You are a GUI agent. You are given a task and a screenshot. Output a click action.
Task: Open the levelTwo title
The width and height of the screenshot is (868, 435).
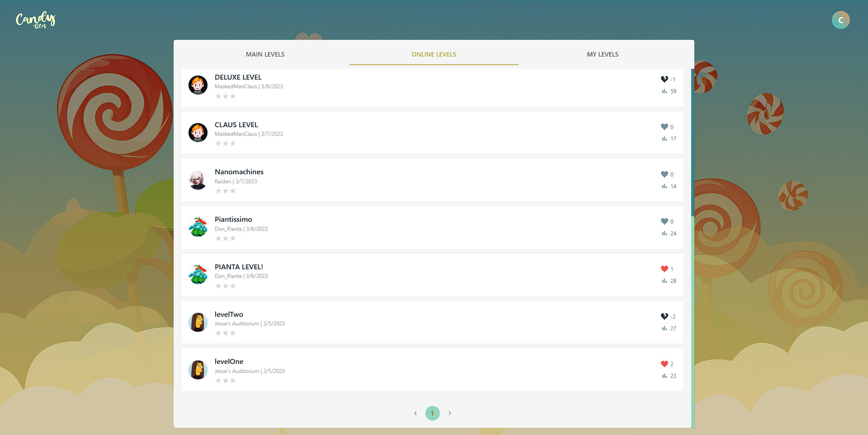pos(229,314)
